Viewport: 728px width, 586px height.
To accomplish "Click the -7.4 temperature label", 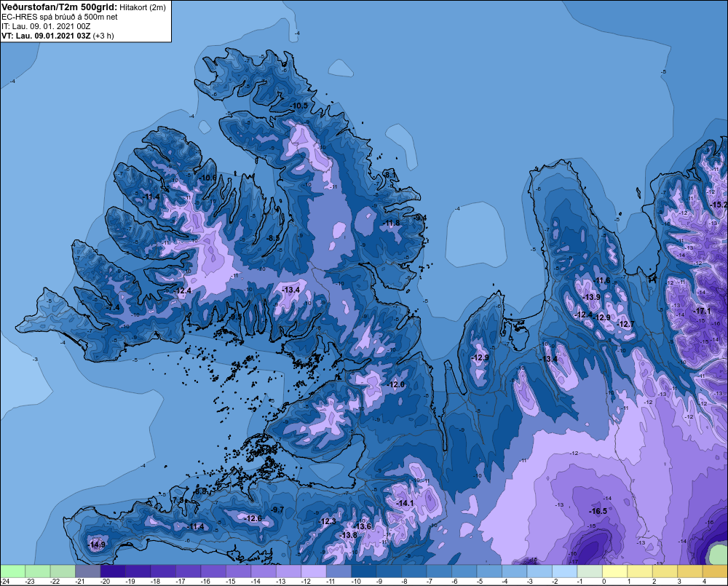I will pyautogui.click(x=114, y=308).
